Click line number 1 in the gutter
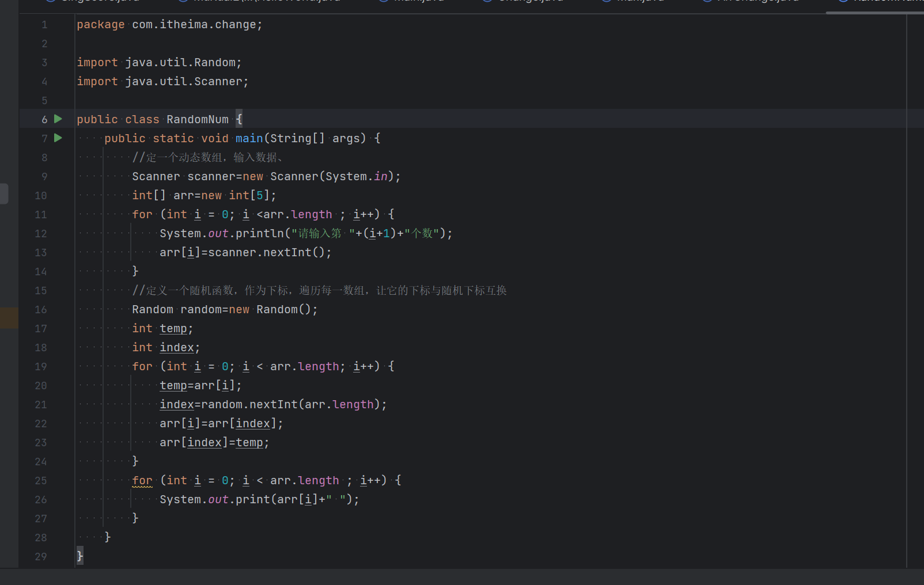Viewport: 924px width, 585px height. (44, 25)
